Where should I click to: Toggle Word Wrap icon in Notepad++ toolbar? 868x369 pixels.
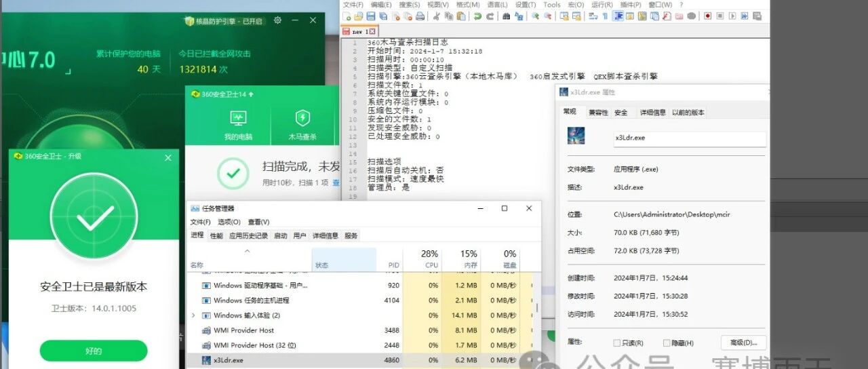click(593, 16)
